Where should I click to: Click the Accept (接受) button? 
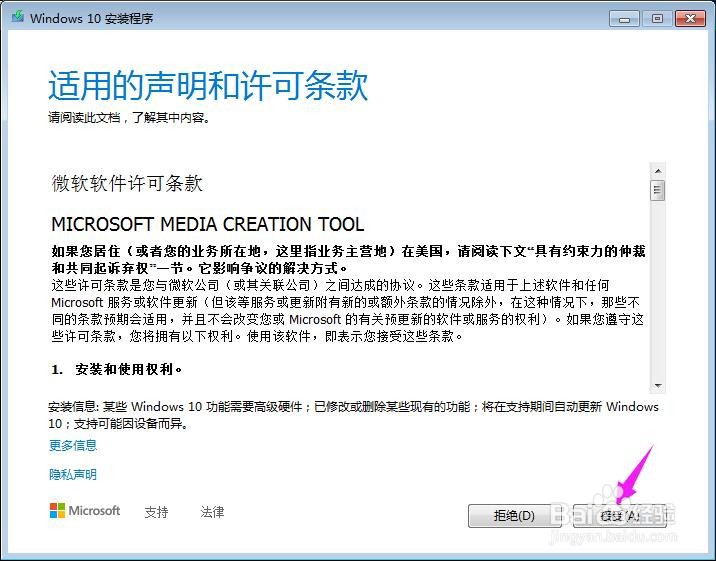(620, 516)
